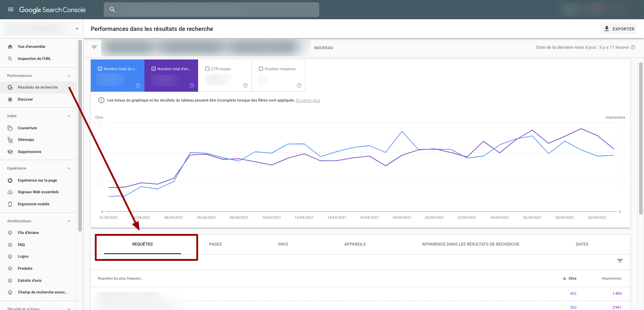Focus the URL inspection search field
Image resolution: width=644 pixels, height=310 pixels.
click(x=212, y=9)
